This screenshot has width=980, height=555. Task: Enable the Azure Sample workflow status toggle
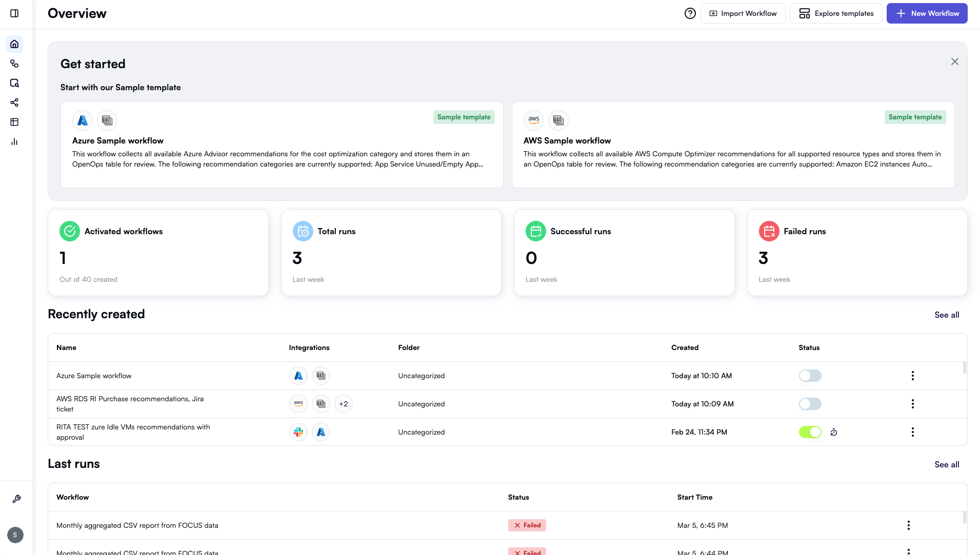coord(810,376)
